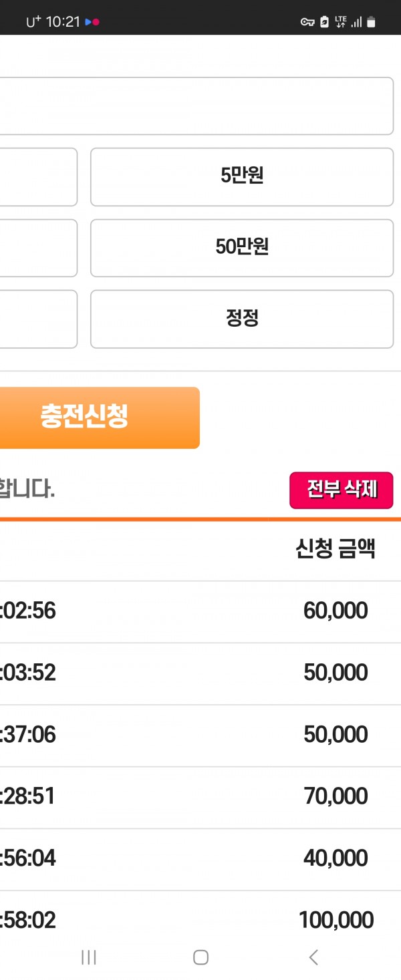Tap the red 전부 삭제 button
Image resolution: width=401 pixels, height=980 pixels.
(342, 490)
